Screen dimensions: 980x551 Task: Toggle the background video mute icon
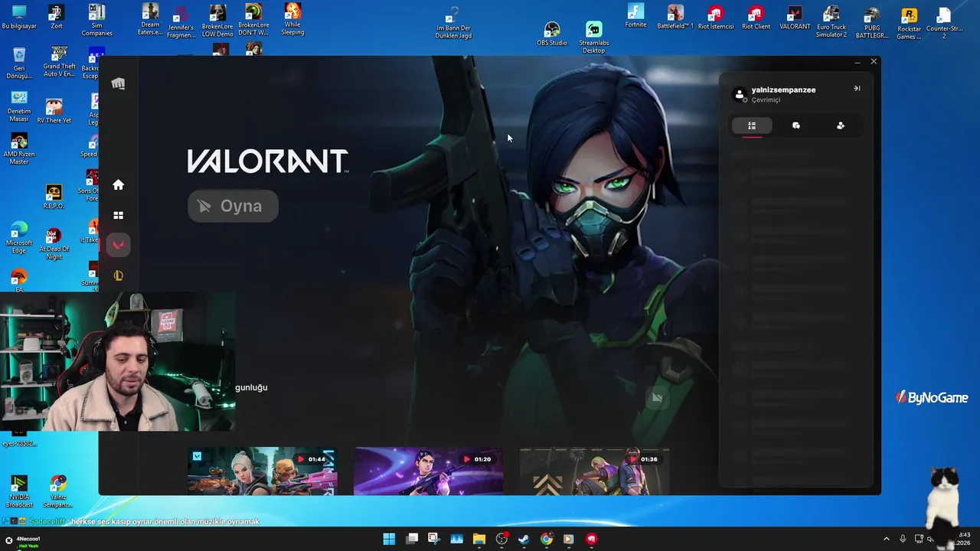tap(657, 398)
